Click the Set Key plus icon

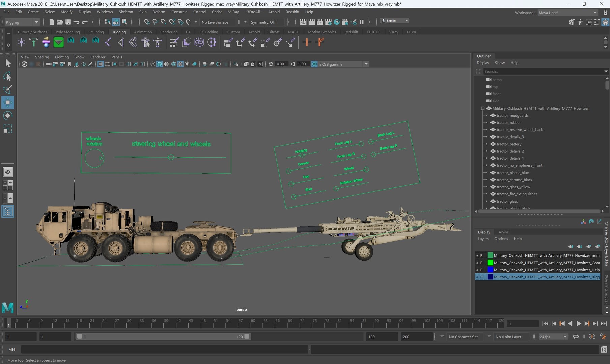306,42
